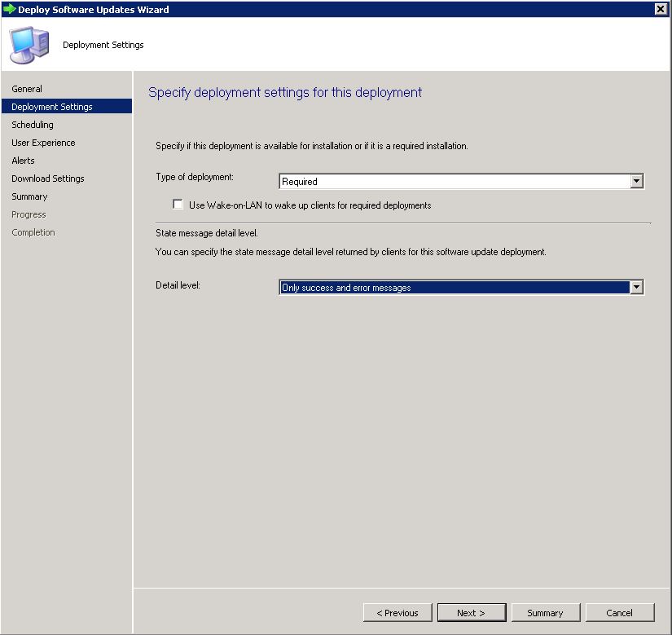This screenshot has width=672, height=635.
Task: Click the 'Type of deployment:' label
Action: 195,177
